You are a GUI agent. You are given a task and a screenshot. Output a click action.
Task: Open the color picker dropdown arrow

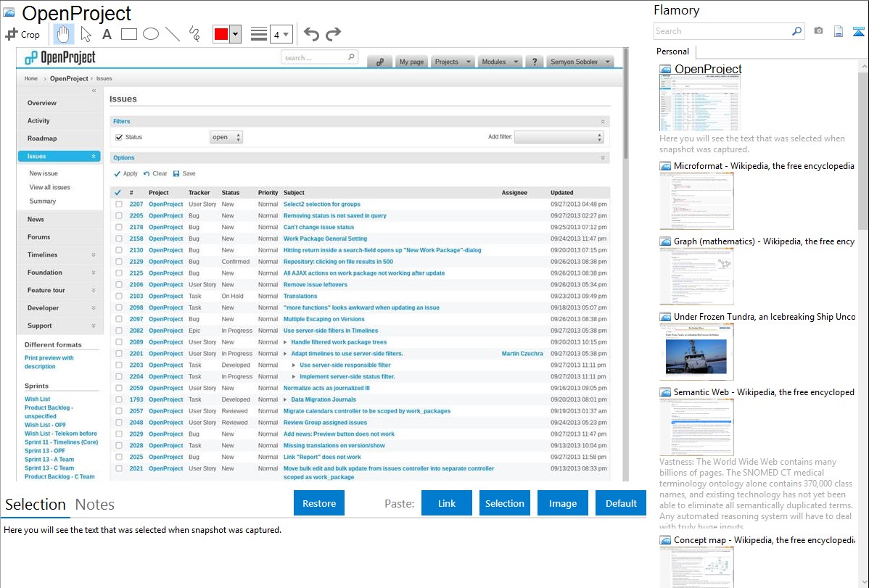coord(235,34)
